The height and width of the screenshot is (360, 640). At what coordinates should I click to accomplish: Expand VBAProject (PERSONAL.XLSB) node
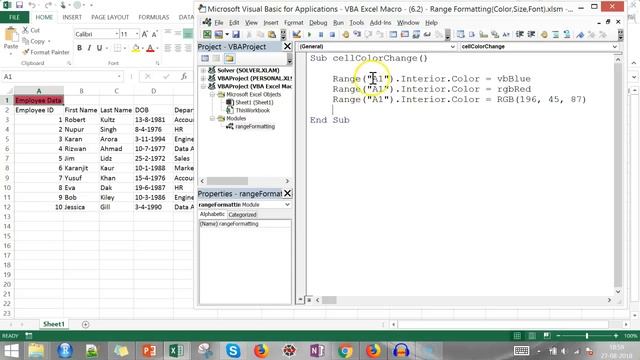coord(203,78)
